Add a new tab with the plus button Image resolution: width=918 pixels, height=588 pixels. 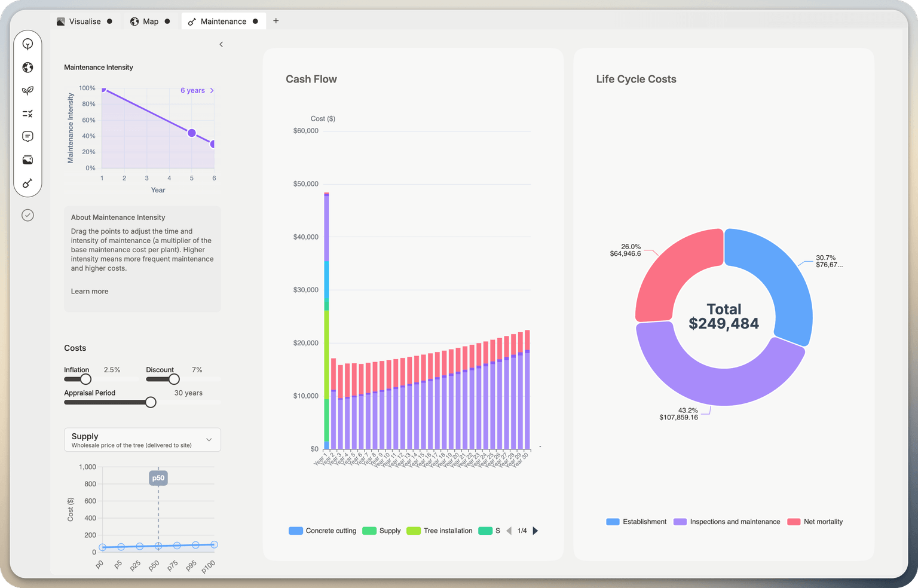coord(276,21)
